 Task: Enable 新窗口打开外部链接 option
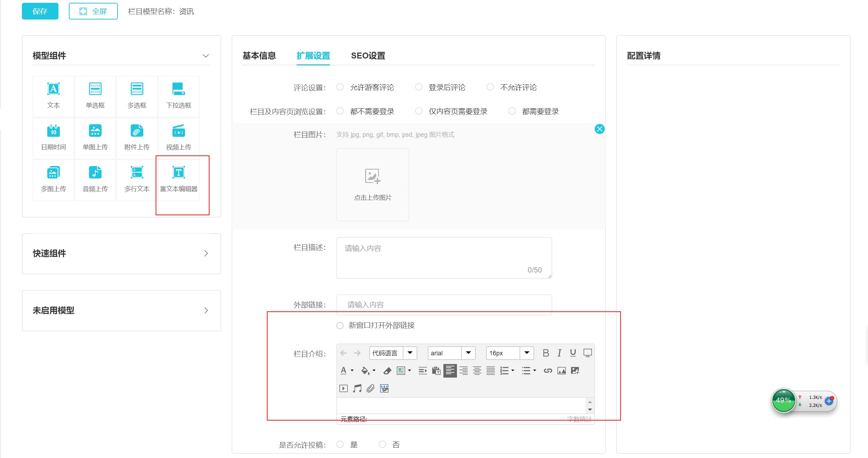click(340, 325)
